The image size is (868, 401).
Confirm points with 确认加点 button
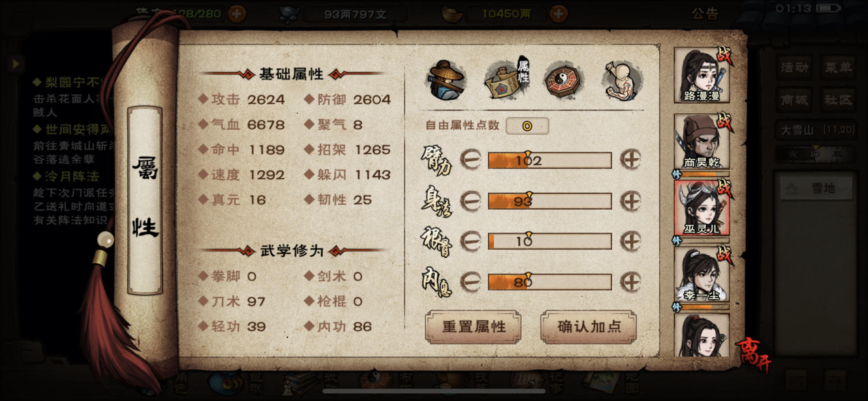coord(589,327)
